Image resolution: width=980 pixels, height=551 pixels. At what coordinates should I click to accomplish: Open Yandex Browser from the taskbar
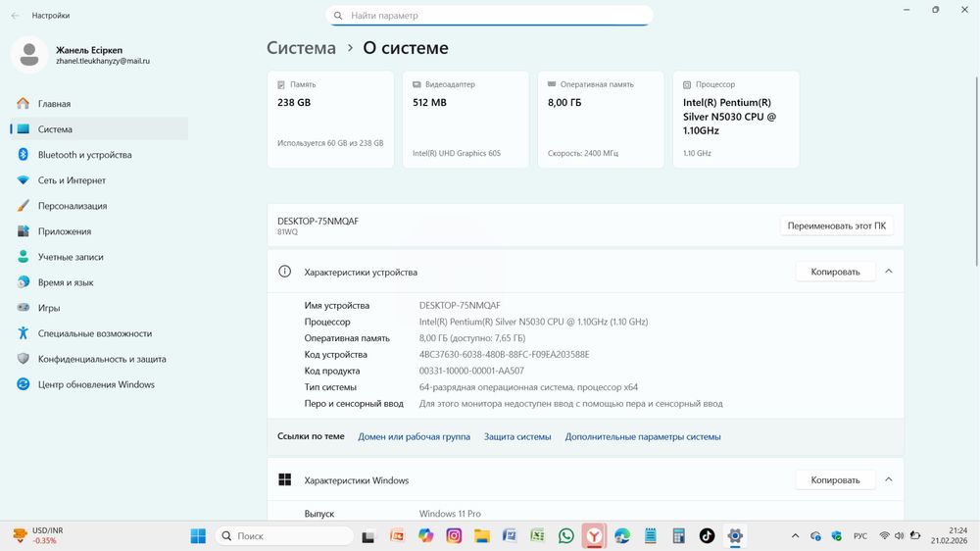click(594, 536)
